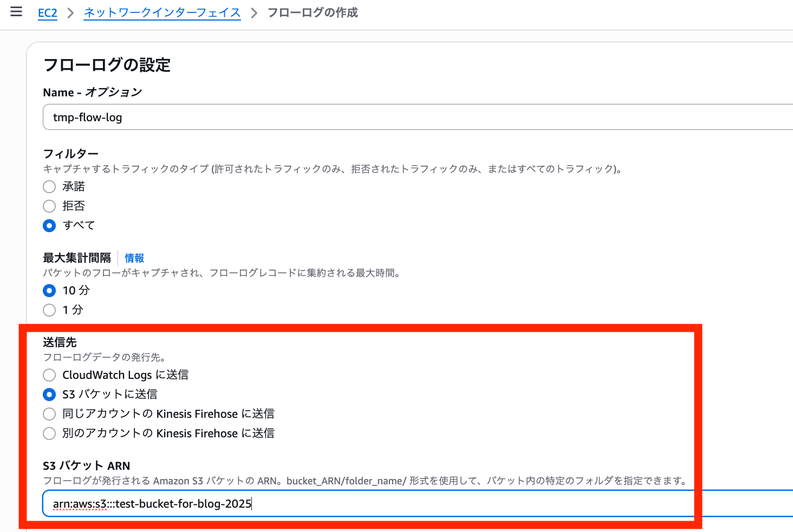Select 同じアカウントの Kinesis Firehose に送信
793x532 pixels.
pos(49,414)
